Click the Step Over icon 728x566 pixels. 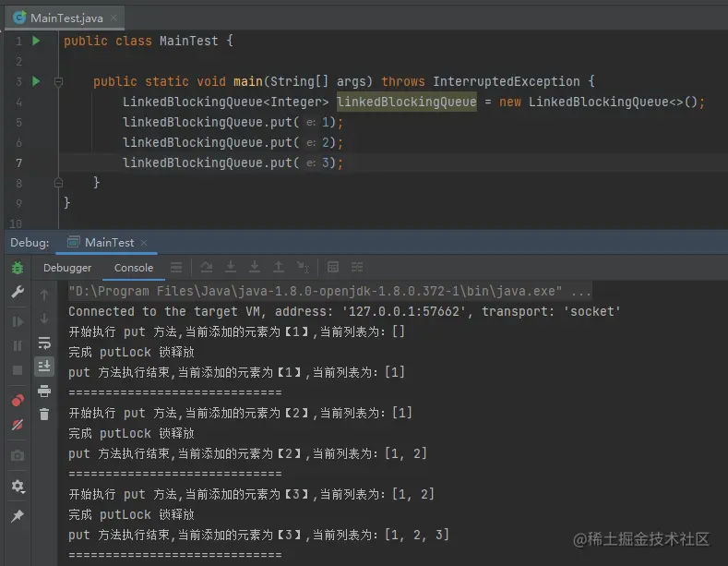pos(207,267)
